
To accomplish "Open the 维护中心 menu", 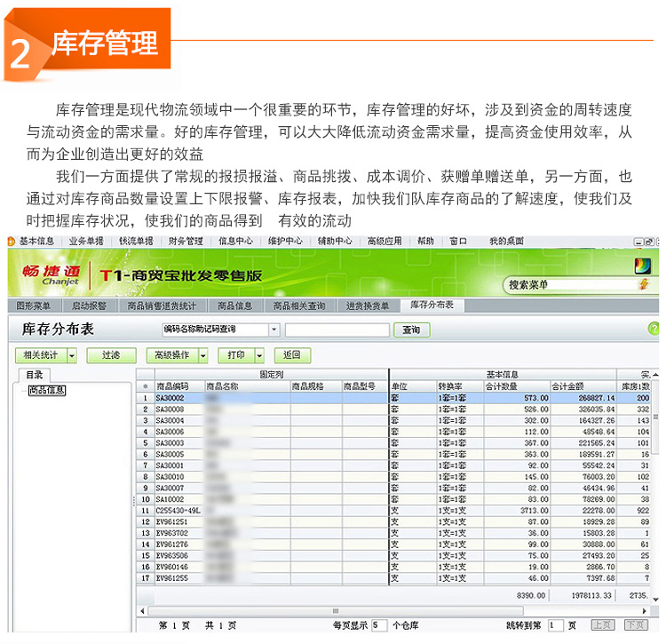I will point(285,242).
